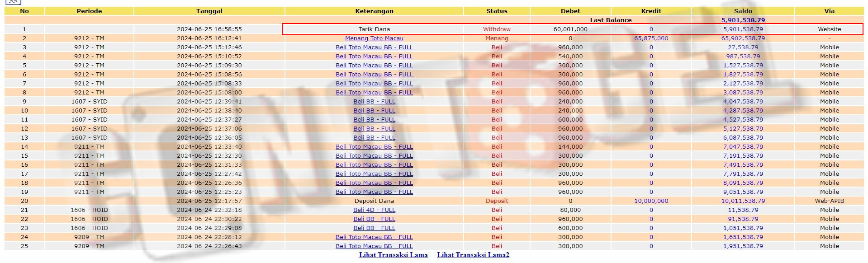Open the Menang Toto Macau link
The image size is (868, 263).
tap(374, 38)
